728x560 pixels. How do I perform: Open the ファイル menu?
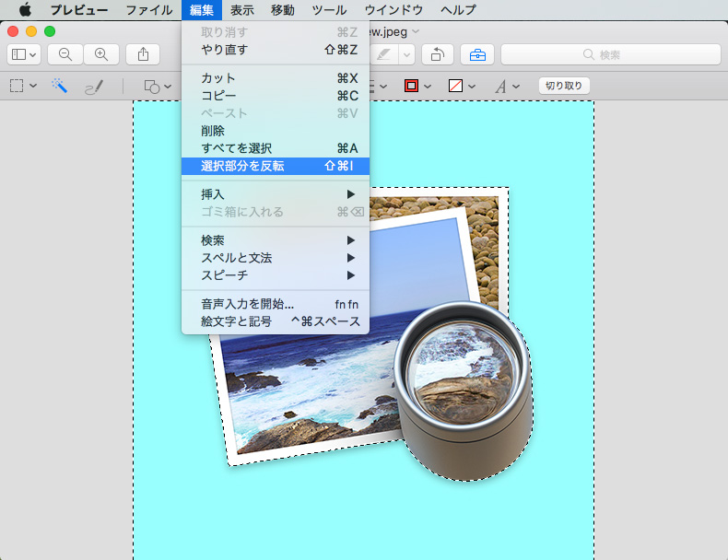point(149,10)
